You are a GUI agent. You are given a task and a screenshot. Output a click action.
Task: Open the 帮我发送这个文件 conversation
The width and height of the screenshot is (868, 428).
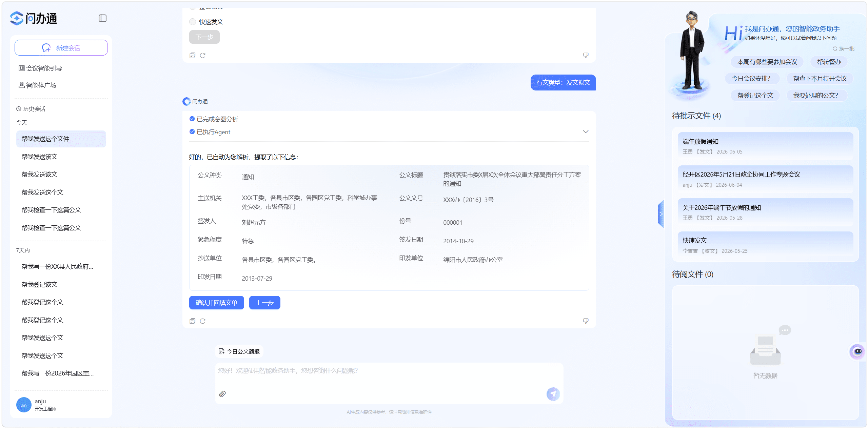[61, 139]
